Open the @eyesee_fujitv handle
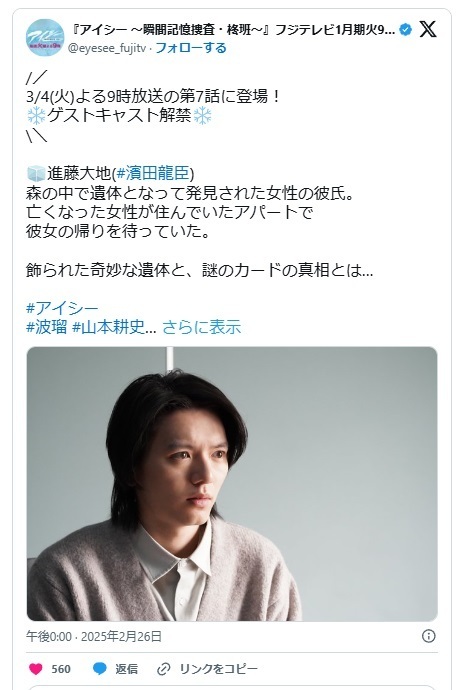 [107, 48]
